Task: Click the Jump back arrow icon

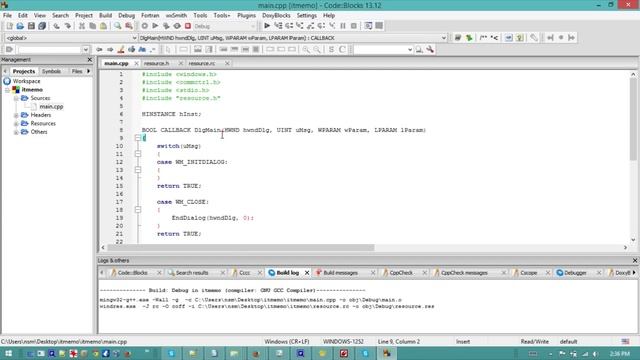Action: pos(99,49)
